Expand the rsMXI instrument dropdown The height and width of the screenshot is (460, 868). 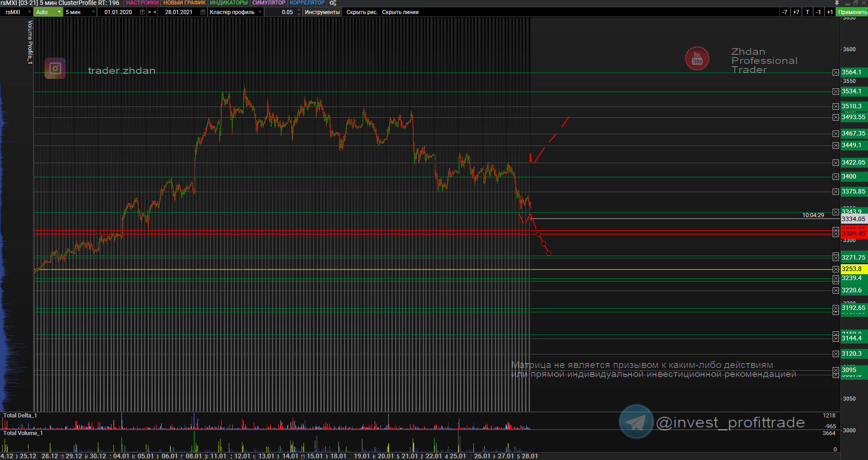pyautogui.click(x=29, y=12)
